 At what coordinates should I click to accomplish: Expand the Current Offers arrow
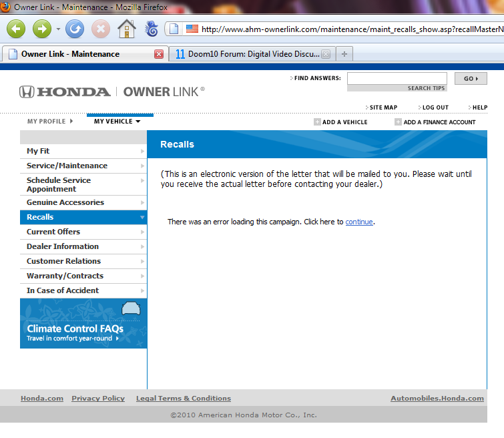[x=142, y=232]
